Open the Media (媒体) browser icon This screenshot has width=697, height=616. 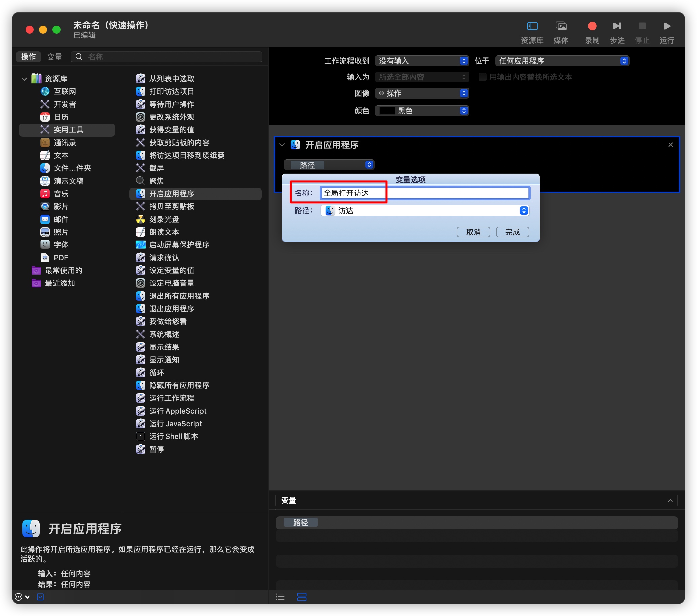561,26
